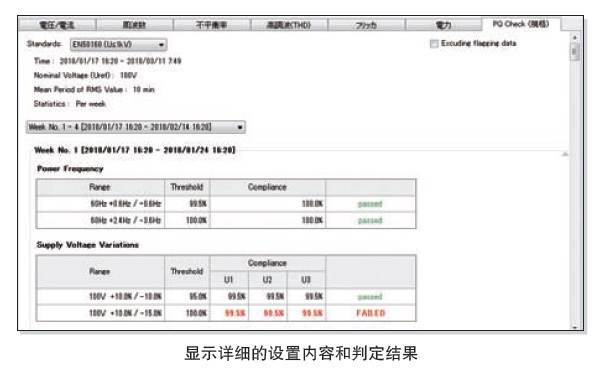Switch to the フリッカ tab

pos(366,25)
